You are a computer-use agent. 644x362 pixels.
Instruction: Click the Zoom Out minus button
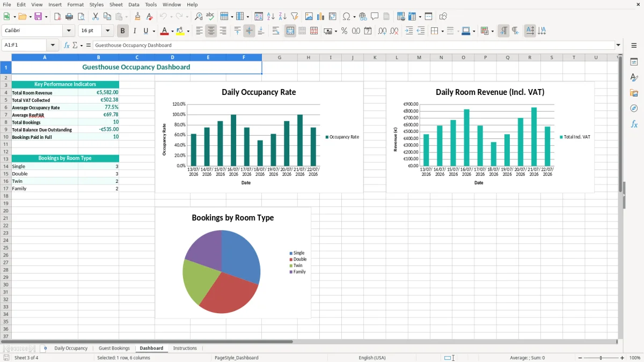pyautogui.click(x=580, y=358)
